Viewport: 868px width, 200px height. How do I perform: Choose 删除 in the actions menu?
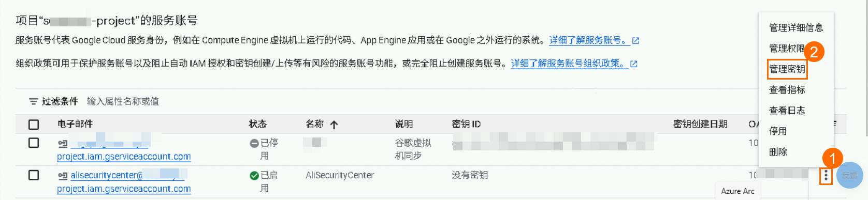pyautogui.click(x=778, y=152)
